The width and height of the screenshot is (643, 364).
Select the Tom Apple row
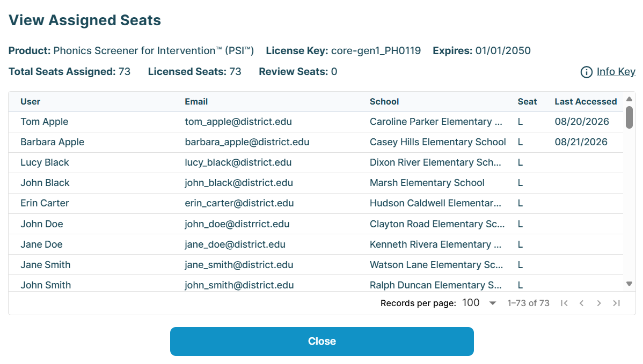click(316, 122)
